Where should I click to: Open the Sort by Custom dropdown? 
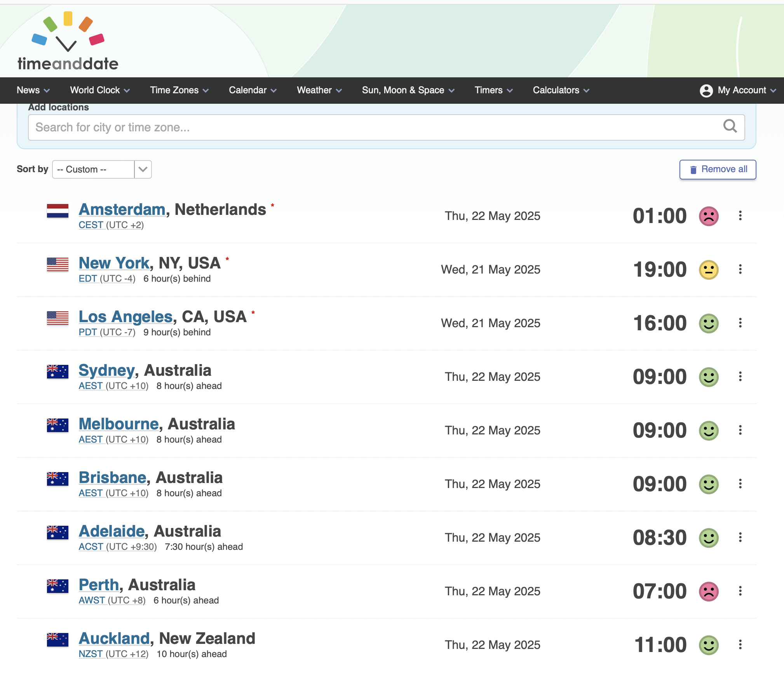[x=102, y=169]
